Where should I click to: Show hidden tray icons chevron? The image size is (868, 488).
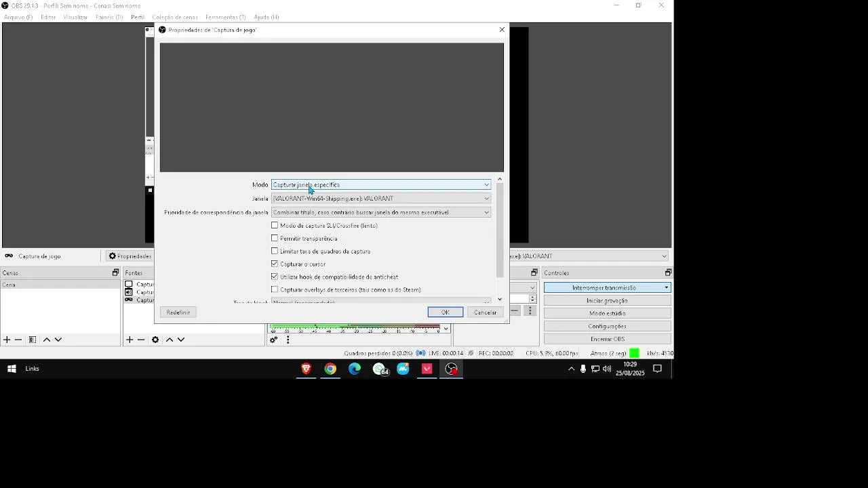coord(571,369)
